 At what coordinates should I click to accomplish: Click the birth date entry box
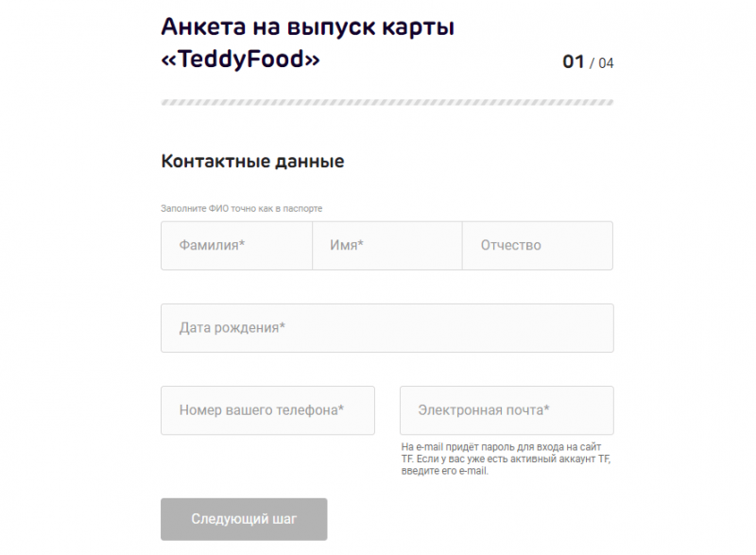(x=387, y=328)
